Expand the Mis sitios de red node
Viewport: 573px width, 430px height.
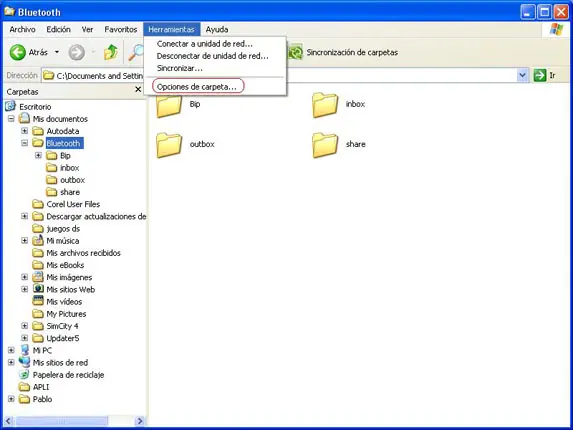click(11, 362)
